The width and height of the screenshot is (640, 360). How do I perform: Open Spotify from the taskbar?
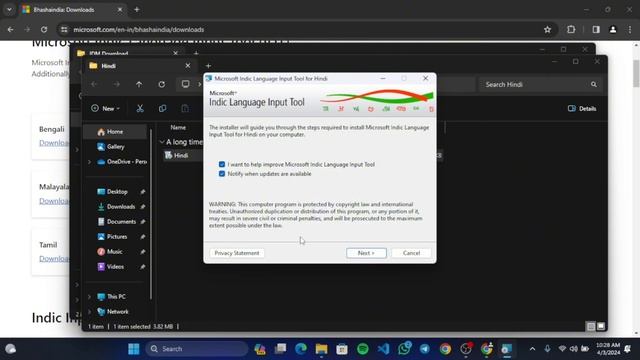pos(362,349)
